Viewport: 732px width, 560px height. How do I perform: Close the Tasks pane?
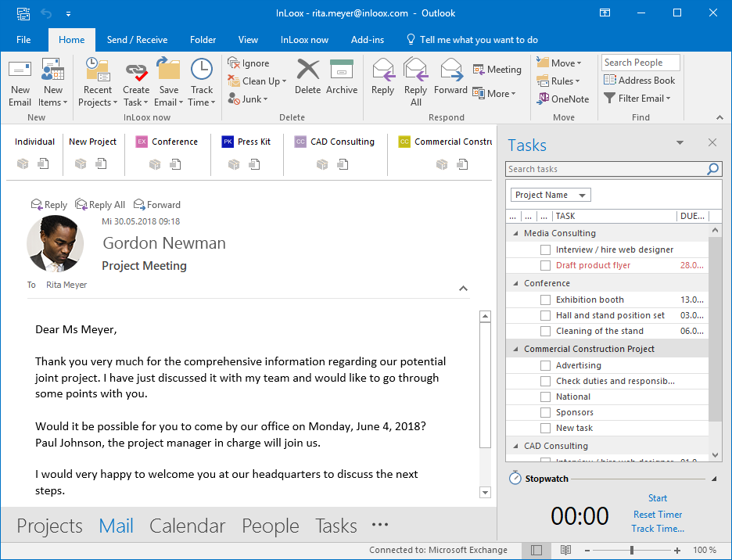tap(712, 142)
